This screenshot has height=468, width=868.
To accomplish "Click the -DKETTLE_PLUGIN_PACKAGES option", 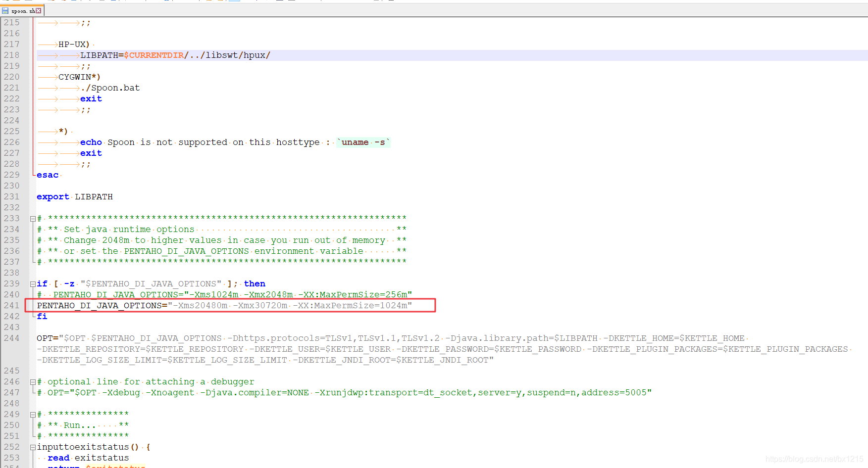I will point(717,349).
